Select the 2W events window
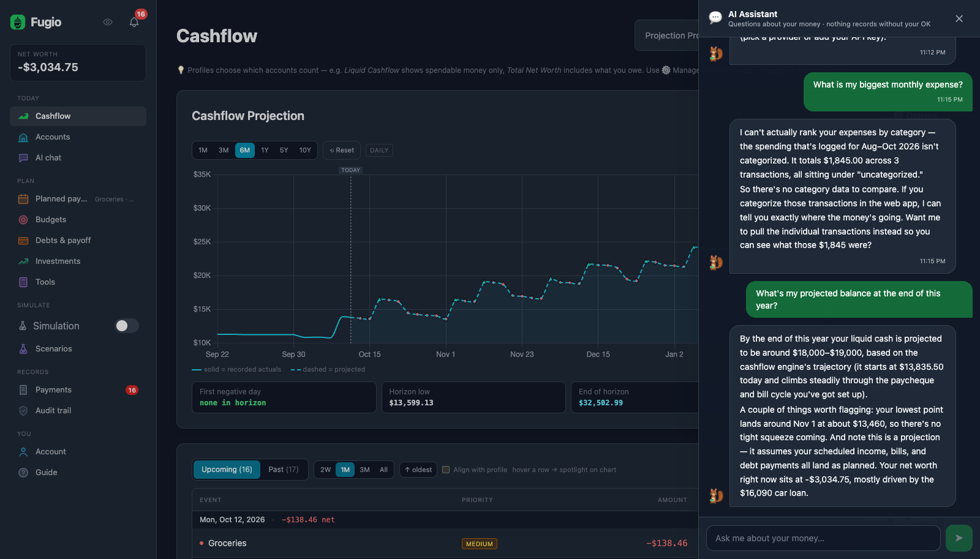This screenshot has height=559, width=980. coord(326,470)
